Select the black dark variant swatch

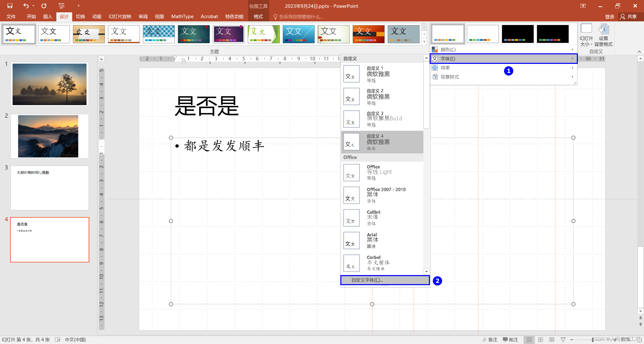[517, 34]
